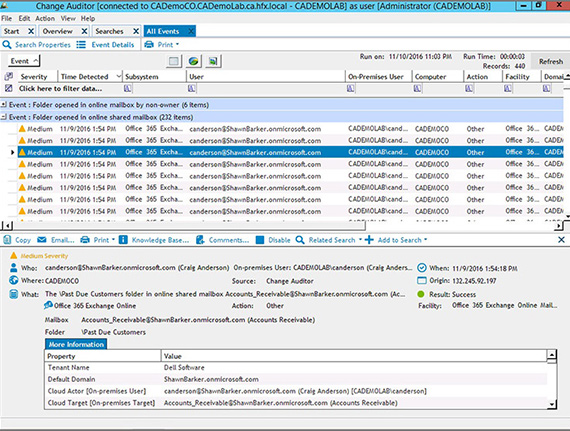Click the filter row edit icon
Image resolution: width=570 pixels, height=431 pixels.
pos(8,88)
